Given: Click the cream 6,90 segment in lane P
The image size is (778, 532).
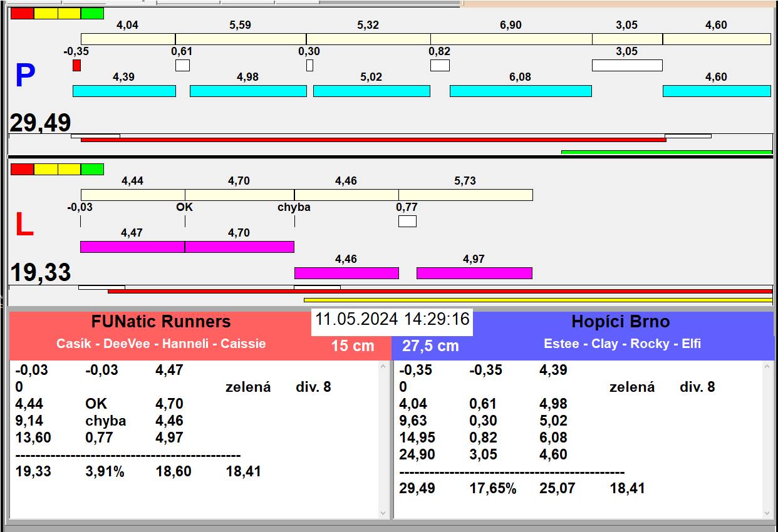Looking at the screenshot, I should click(511, 39).
